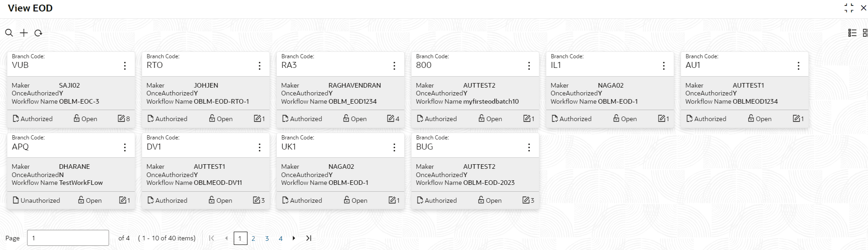Go to page 2 of results
The width and height of the screenshot is (868, 250).
point(253,239)
